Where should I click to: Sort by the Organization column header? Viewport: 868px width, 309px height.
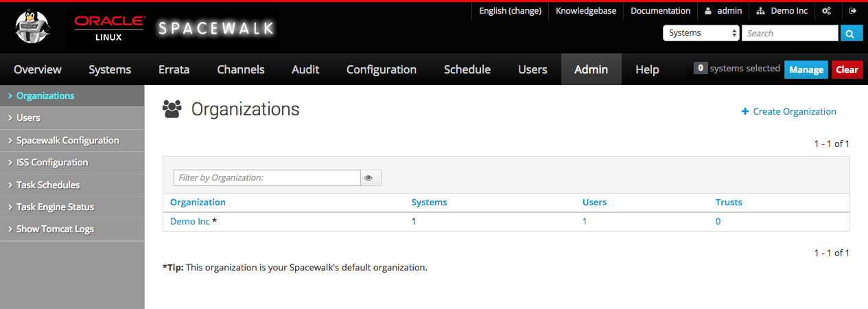click(198, 202)
